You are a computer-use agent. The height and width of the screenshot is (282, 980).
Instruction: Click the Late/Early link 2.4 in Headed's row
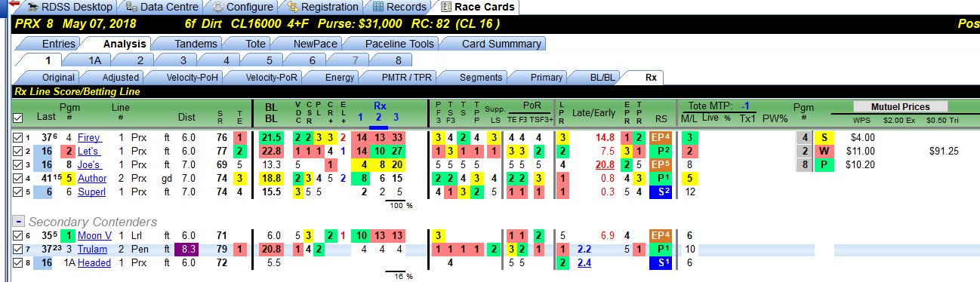point(584,263)
